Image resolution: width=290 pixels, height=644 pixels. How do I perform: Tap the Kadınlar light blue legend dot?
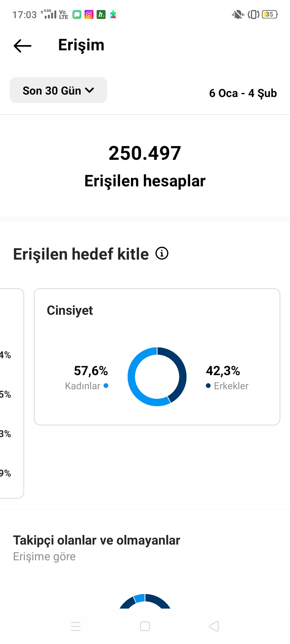(x=106, y=386)
